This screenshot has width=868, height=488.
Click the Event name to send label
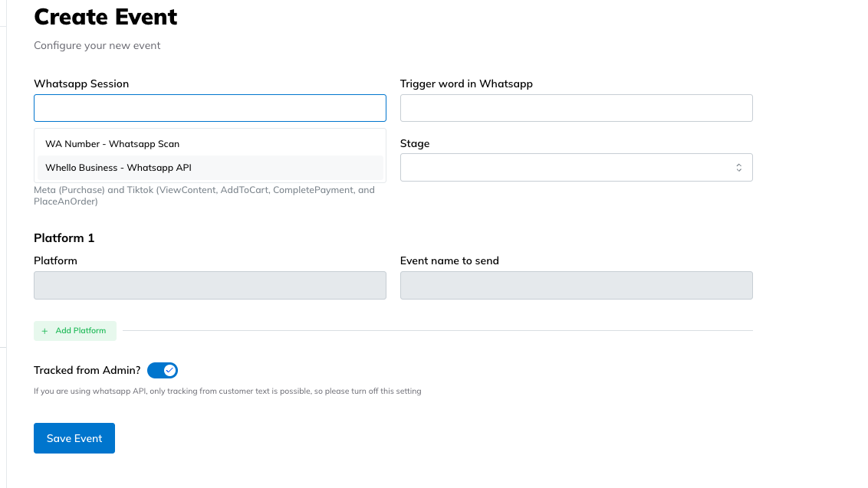point(449,260)
